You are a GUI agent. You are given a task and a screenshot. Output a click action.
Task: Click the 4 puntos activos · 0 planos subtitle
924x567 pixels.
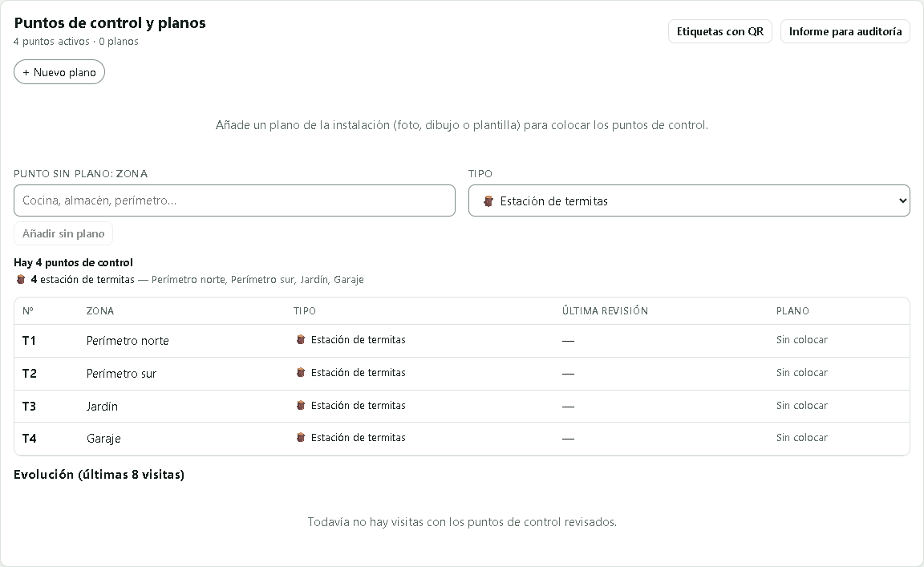[x=76, y=41]
